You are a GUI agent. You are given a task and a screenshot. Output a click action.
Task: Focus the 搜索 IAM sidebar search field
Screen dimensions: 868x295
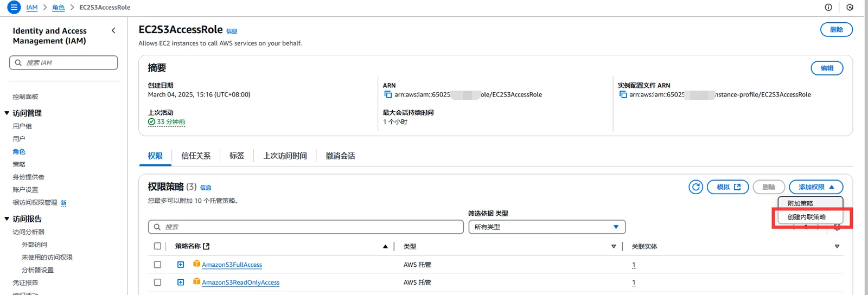tap(63, 62)
